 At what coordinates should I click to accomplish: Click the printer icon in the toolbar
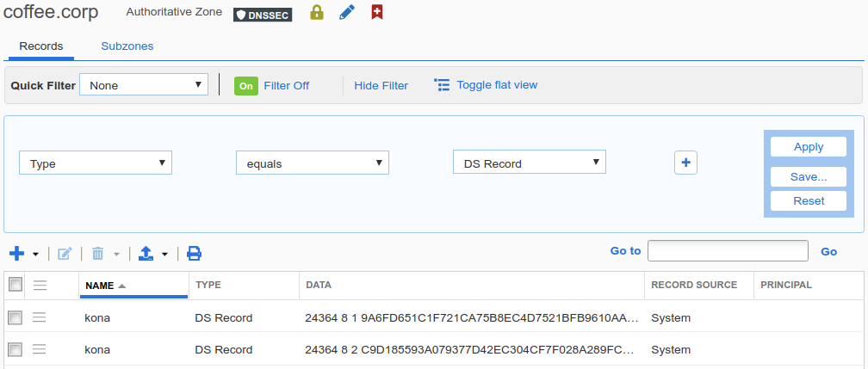[195, 254]
